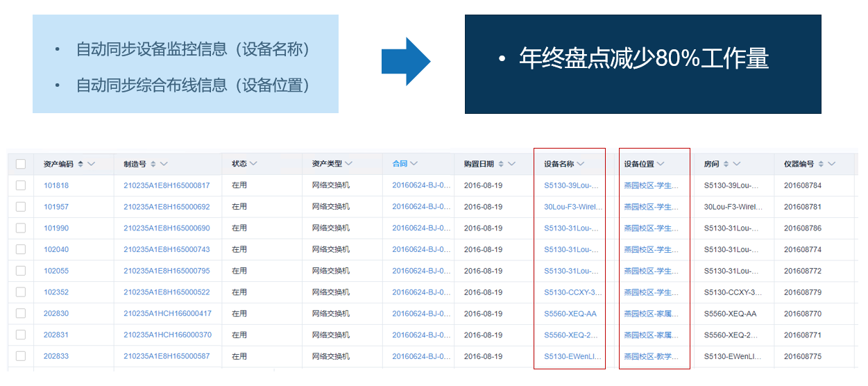868x386 pixels.
Task: Check the row checkbox for asset 202833
Action: pos(21,356)
